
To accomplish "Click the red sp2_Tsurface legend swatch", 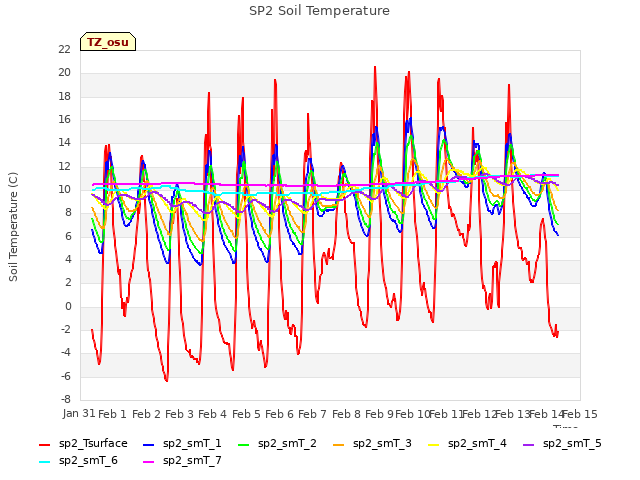I will pyautogui.click(x=44, y=444).
